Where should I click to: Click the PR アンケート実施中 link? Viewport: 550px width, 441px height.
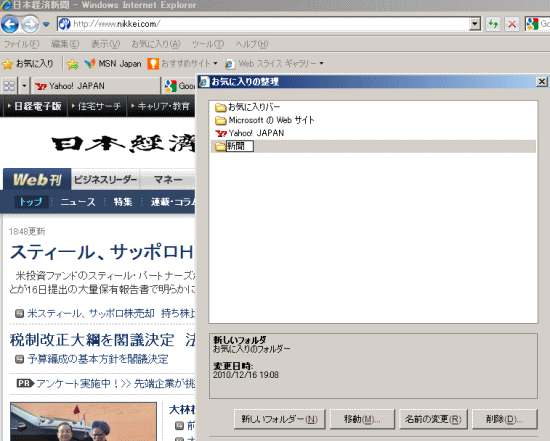point(106,383)
